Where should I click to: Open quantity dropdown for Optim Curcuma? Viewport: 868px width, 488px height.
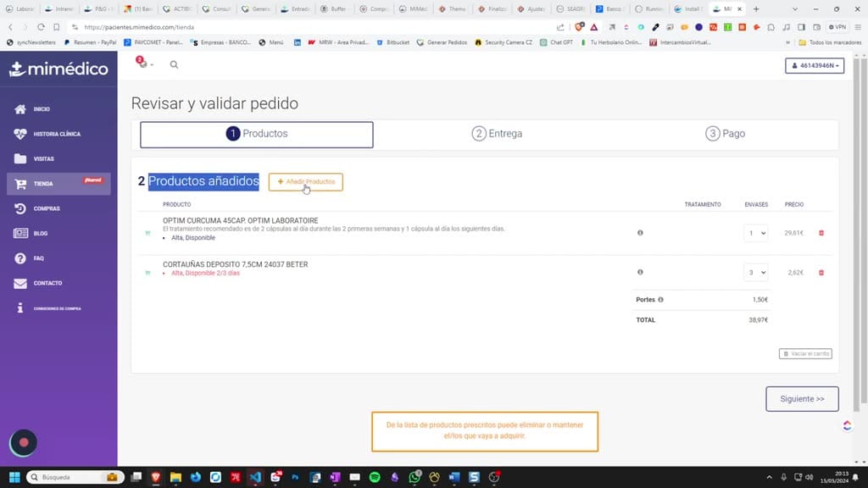click(755, 233)
